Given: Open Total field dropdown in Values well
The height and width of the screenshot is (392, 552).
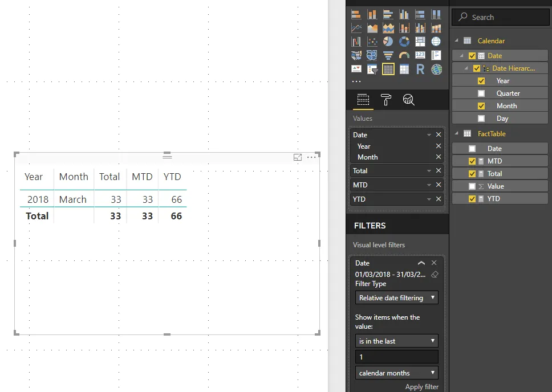Looking at the screenshot, I should coord(429,171).
